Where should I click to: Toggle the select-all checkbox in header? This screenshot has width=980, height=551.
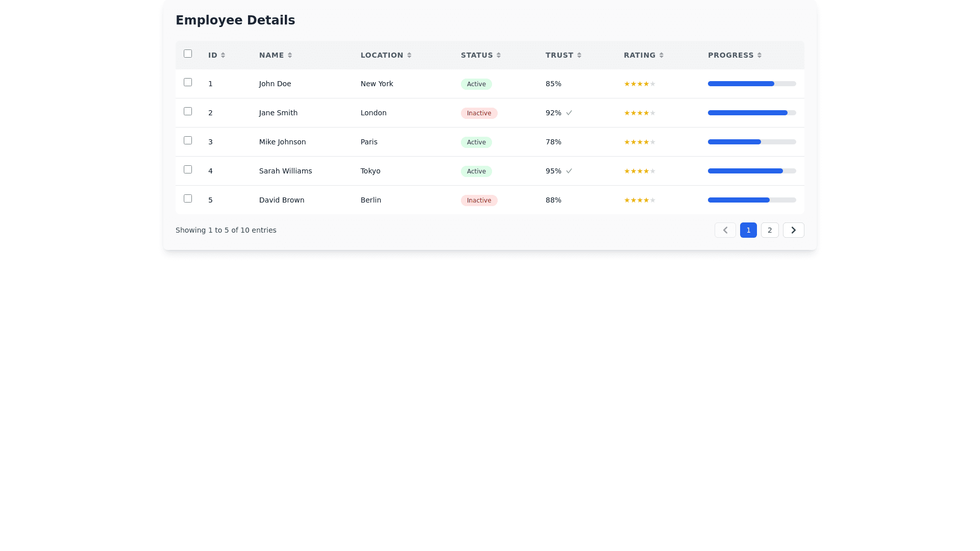click(188, 54)
